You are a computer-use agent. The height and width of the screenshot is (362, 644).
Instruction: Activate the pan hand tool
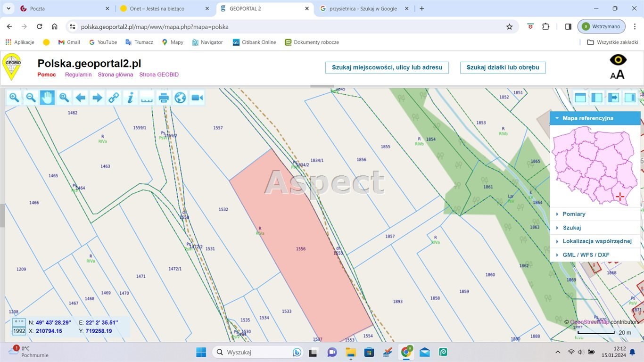point(47,98)
